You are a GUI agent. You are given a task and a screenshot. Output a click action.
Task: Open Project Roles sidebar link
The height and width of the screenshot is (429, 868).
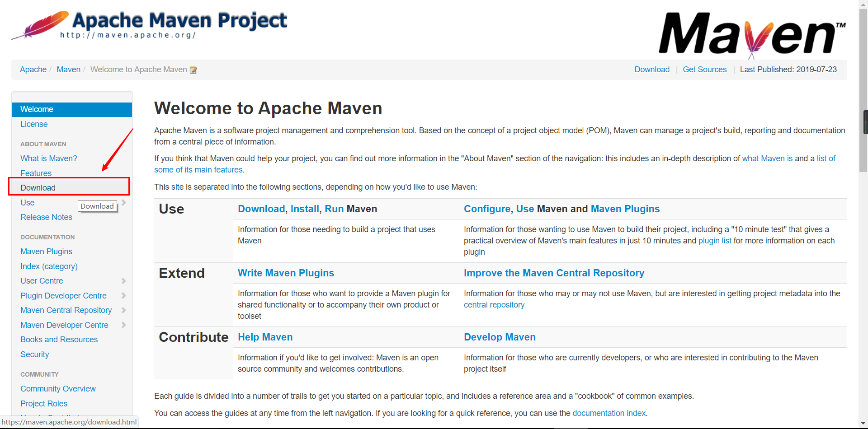coord(44,404)
